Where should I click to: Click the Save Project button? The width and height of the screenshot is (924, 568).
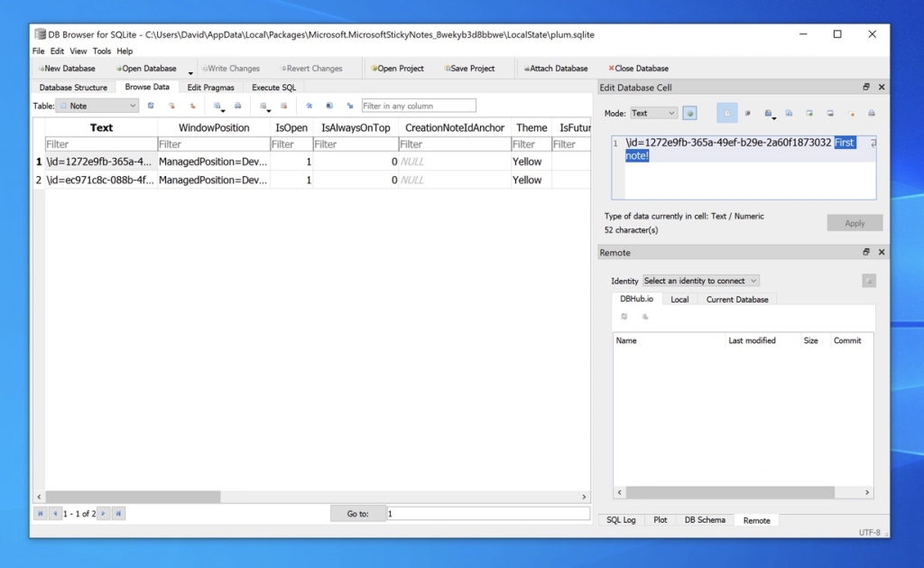pyautogui.click(x=469, y=69)
